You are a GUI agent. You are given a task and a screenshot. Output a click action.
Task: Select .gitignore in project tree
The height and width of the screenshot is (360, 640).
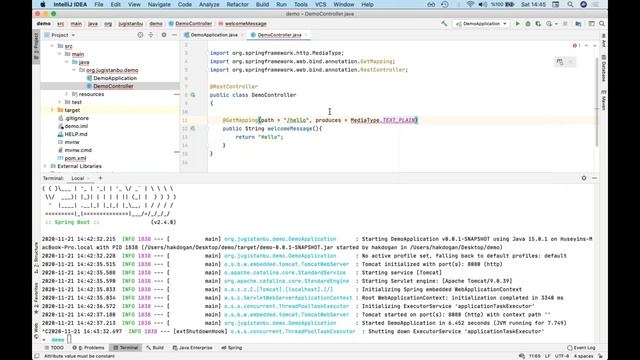tap(76, 118)
